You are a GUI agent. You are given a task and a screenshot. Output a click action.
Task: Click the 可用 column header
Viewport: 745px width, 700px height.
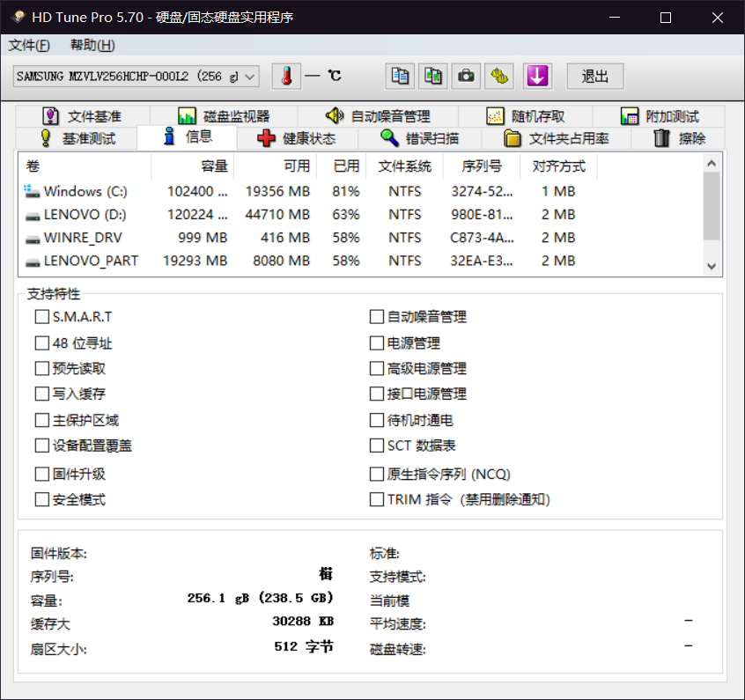[x=275, y=166]
